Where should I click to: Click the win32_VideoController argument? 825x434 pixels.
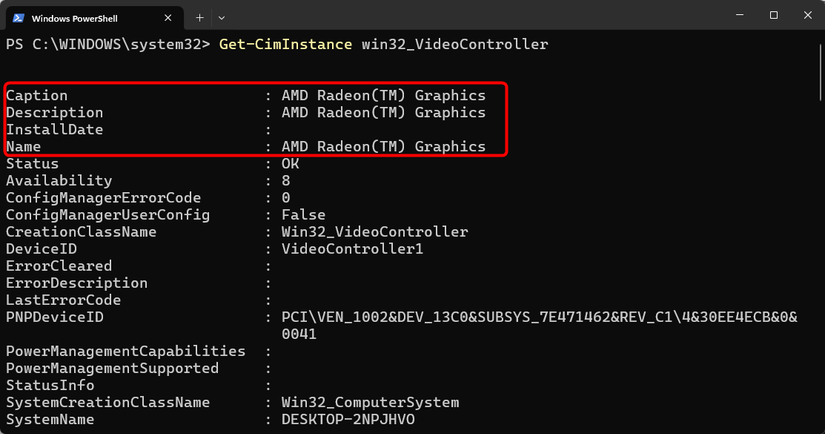455,44
